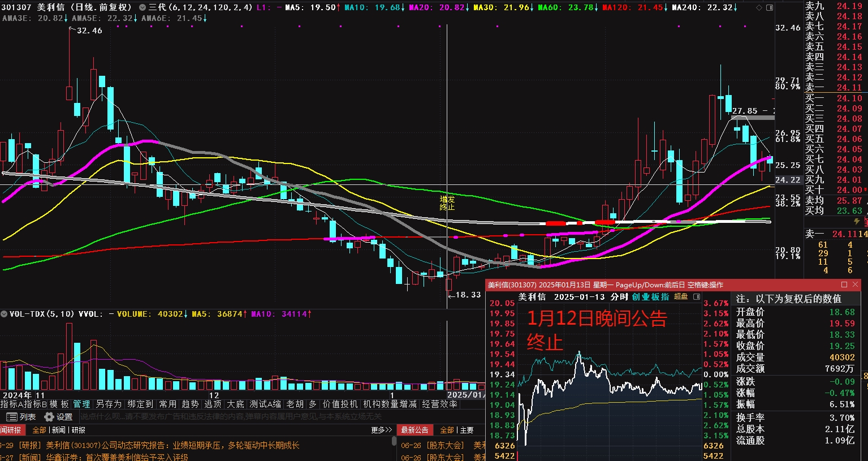This screenshot has height=461, width=868.
Task: Select 大底 indicator tab
Action: (236, 404)
